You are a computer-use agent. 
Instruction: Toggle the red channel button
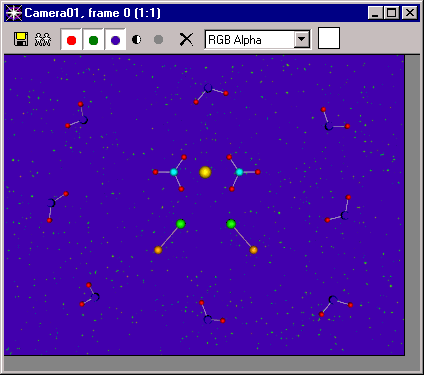pyautogui.click(x=71, y=40)
